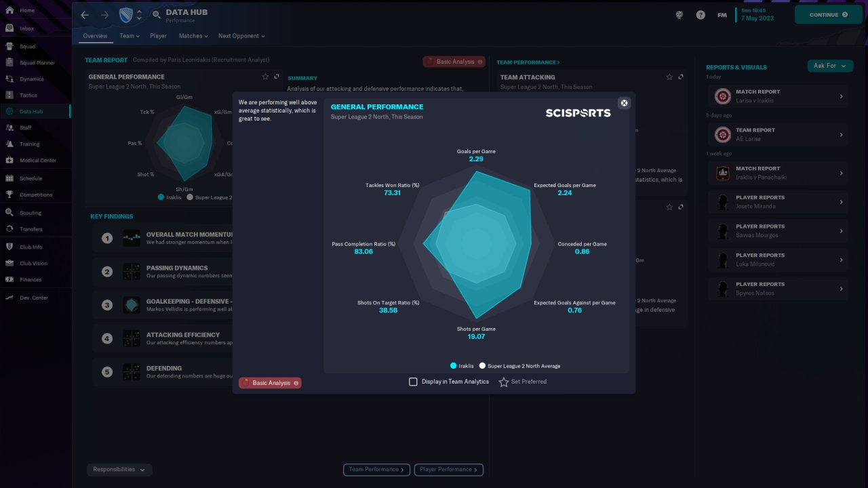Viewport: 868px width, 488px height.
Task: Open the world globe icon menu
Action: [679, 15]
